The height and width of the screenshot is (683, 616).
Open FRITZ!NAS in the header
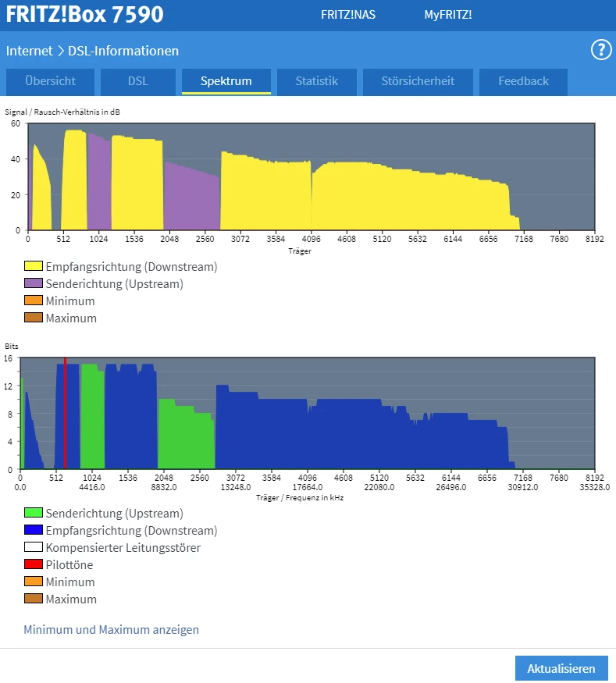(348, 15)
